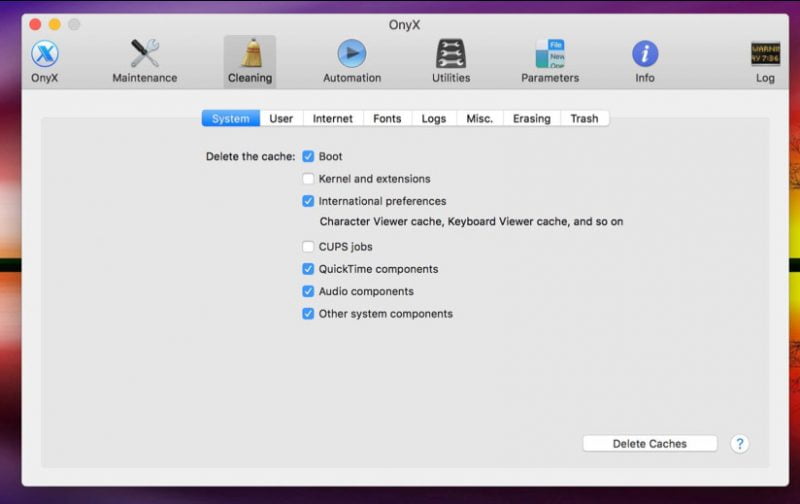The image size is (800, 504).
Task: Enable Kernel and extensions checkbox
Action: (308, 179)
